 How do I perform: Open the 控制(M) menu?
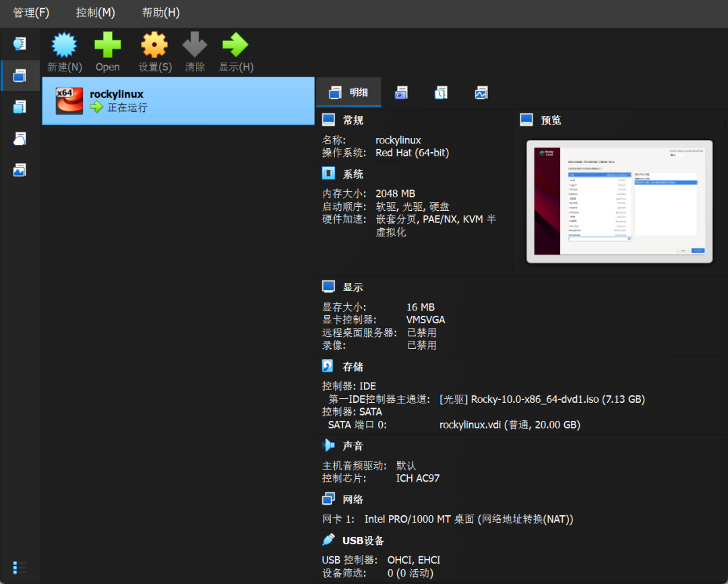(x=95, y=13)
